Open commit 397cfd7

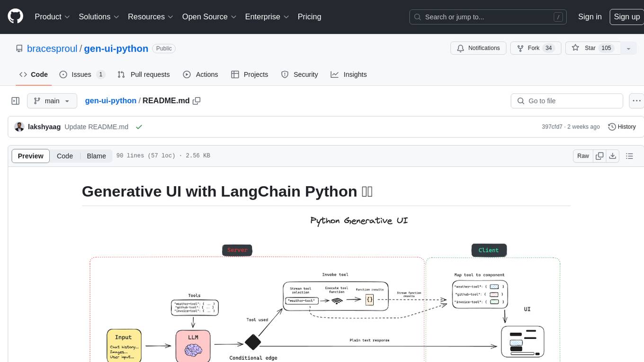pyautogui.click(x=552, y=127)
